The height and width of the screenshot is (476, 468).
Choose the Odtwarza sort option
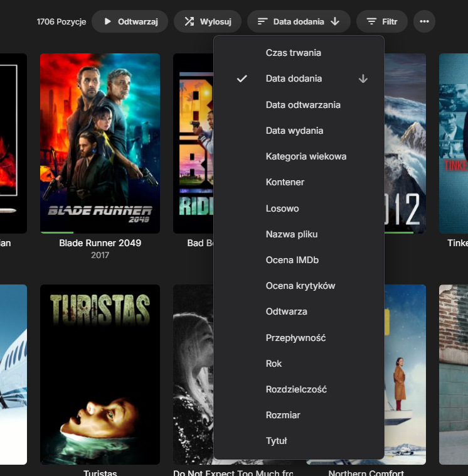[x=299, y=311]
